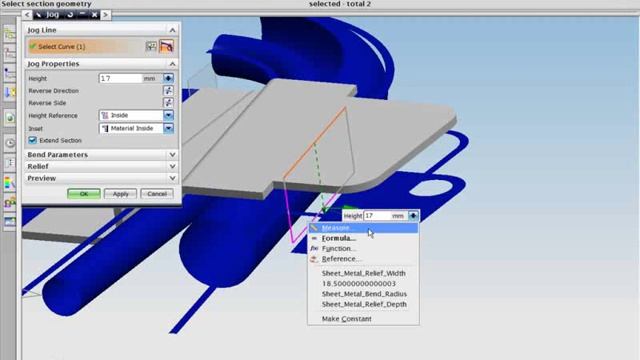The height and width of the screenshot is (360, 640).
Task: Click the OK button
Action: (x=84, y=194)
